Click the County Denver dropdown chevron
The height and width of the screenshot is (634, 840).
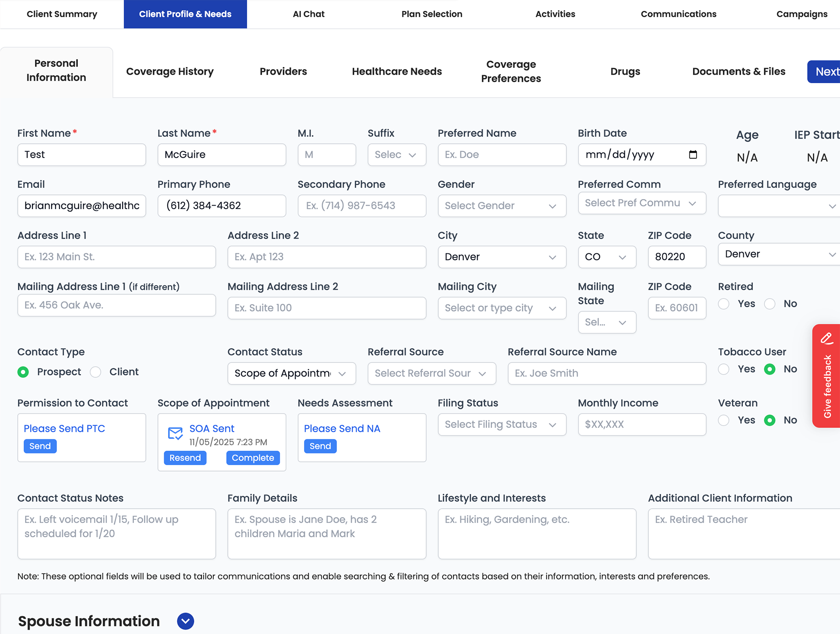click(x=832, y=255)
